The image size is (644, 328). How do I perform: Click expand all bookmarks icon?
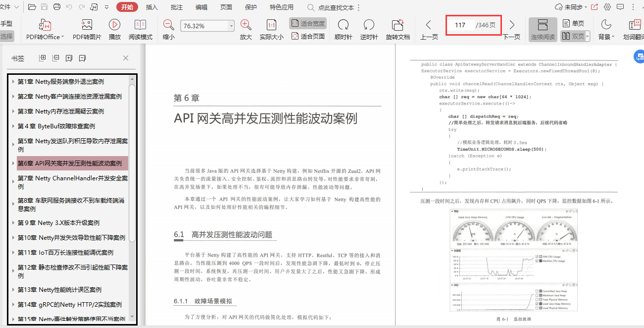coord(43,58)
